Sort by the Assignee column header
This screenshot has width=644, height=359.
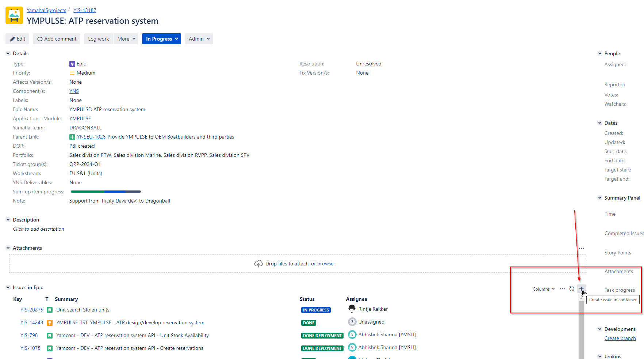pyautogui.click(x=356, y=299)
